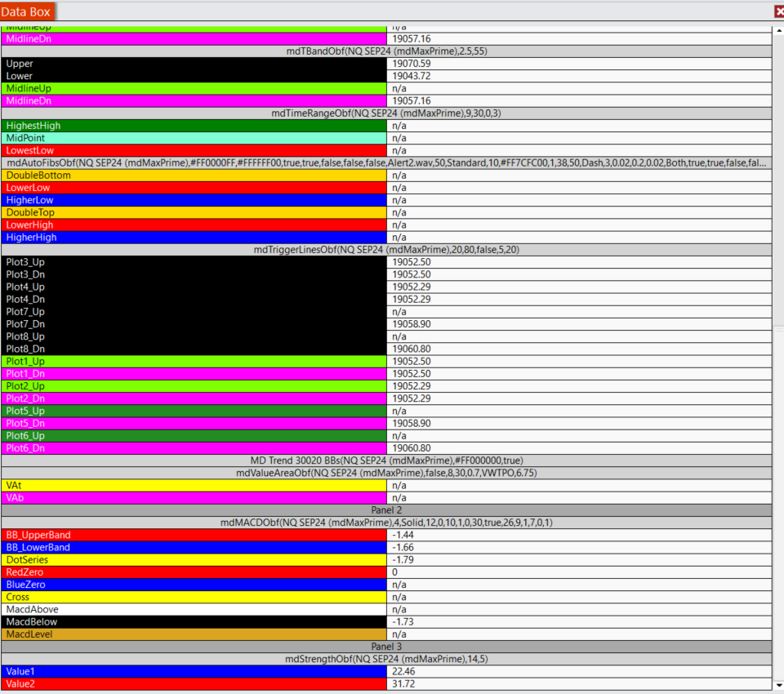Screen dimensions: 784x694
Task: Select the DoubleBottom row label
Action: 194,175
